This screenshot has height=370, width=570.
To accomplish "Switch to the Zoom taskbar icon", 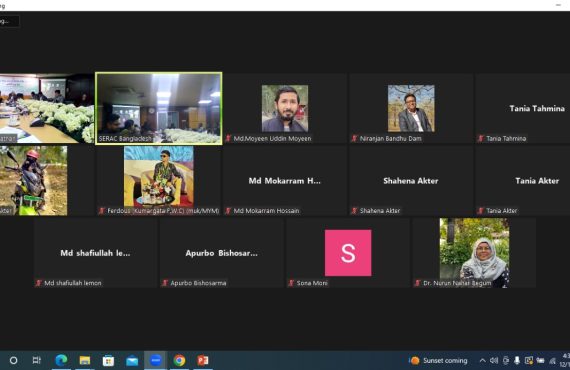I will coord(156,360).
